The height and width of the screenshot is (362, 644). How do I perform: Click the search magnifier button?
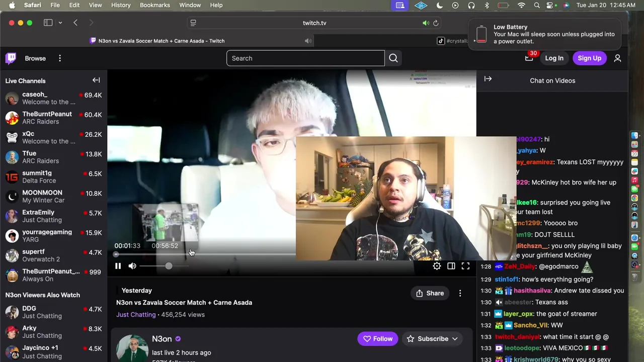click(393, 58)
